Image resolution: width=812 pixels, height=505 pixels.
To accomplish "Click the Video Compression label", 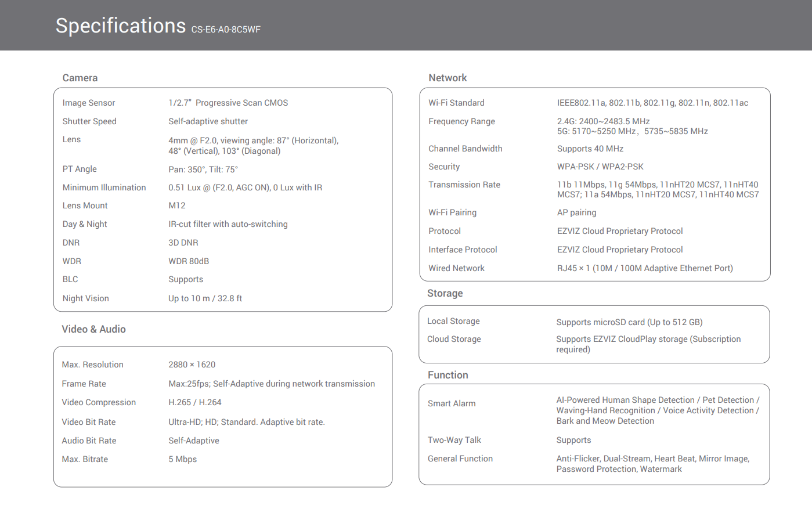I will (x=99, y=402).
